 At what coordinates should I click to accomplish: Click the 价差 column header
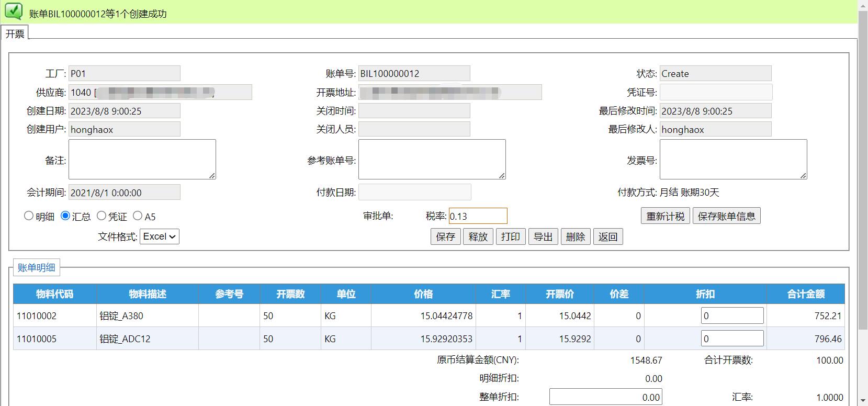[x=619, y=294]
